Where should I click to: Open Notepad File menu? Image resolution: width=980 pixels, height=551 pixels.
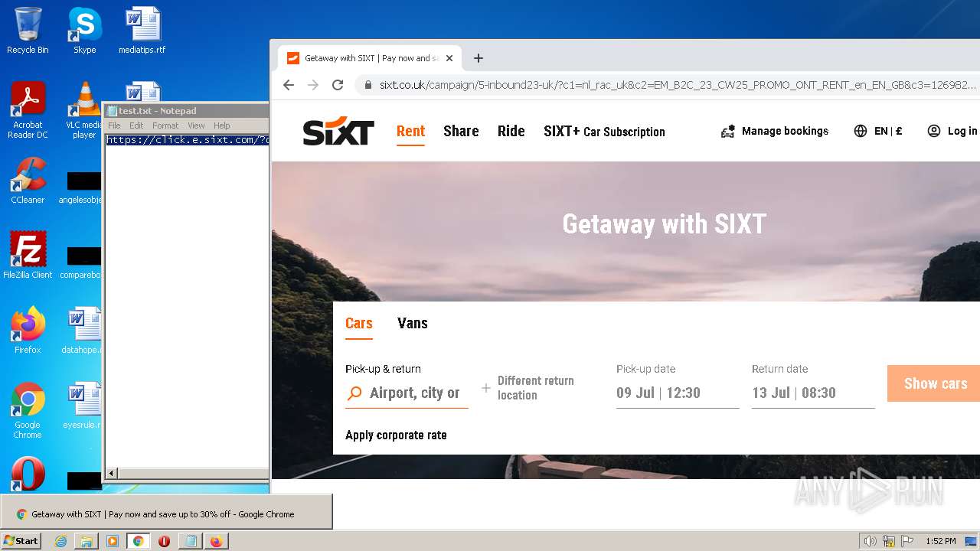[x=114, y=126]
